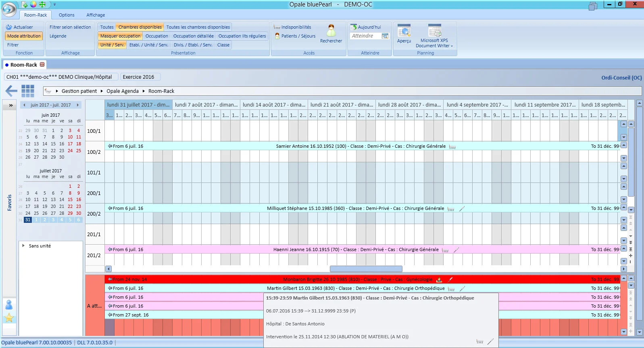Open the Opale application orb menu
644x348 pixels.
[9, 9]
